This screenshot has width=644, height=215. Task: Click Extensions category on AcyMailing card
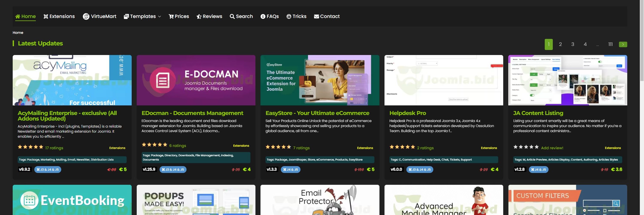tap(117, 148)
